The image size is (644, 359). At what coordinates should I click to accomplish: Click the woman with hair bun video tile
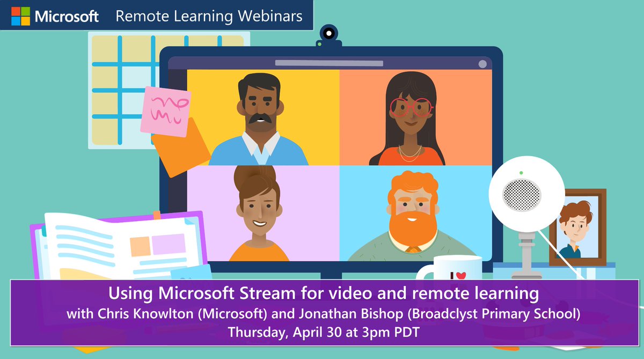(x=263, y=213)
